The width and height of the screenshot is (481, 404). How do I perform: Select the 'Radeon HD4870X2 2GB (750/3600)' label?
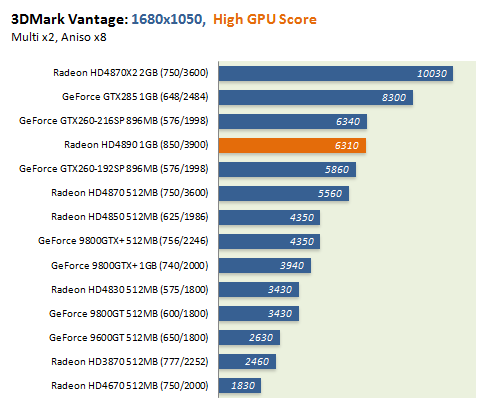point(131,73)
